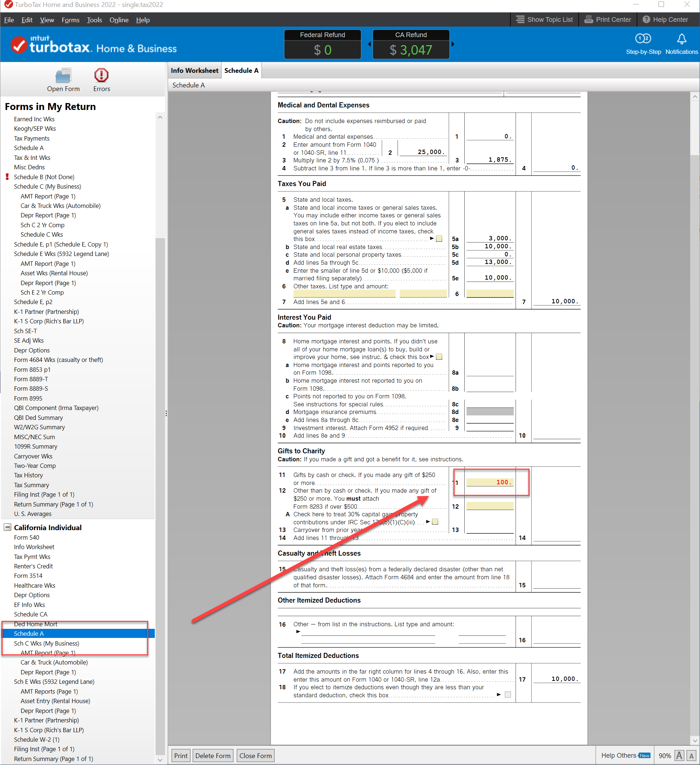Open the Help Center
This screenshot has height=765, width=700.
tap(665, 19)
